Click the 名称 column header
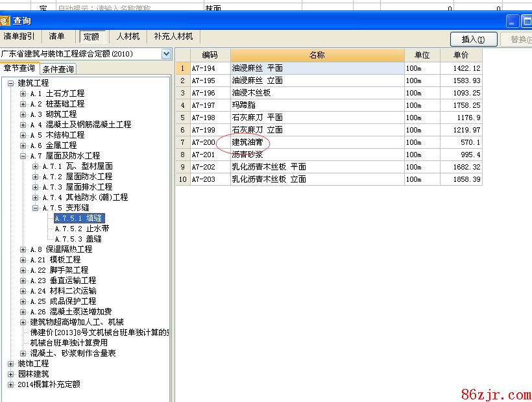The image size is (532, 402). pyautogui.click(x=317, y=55)
